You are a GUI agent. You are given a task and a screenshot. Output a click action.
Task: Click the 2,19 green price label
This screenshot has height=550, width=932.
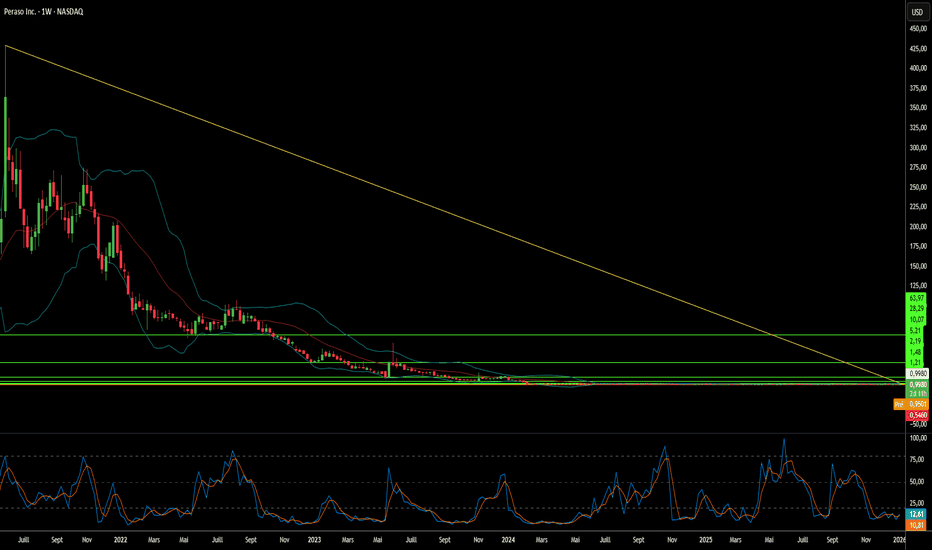click(915, 341)
